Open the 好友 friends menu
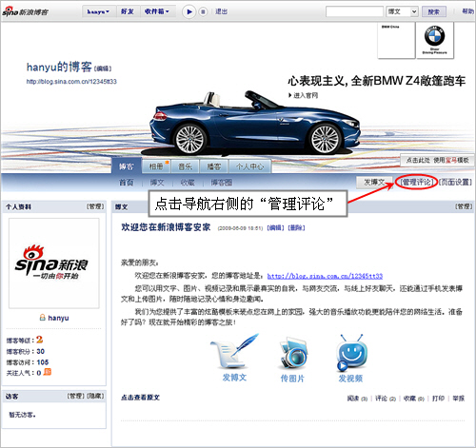Screen dimensions: 476x448 coord(128,11)
